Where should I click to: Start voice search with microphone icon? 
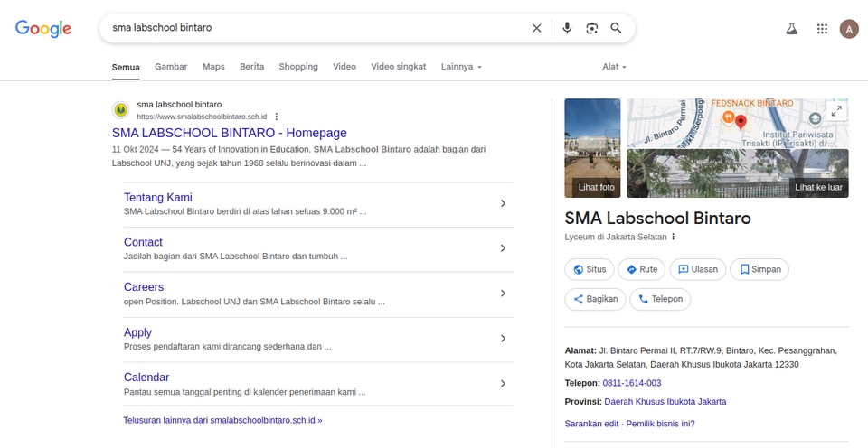(x=567, y=28)
